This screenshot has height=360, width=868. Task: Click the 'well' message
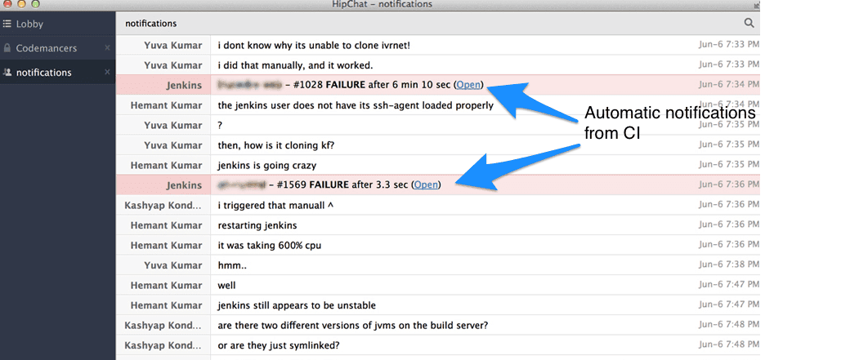coord(226,286)
